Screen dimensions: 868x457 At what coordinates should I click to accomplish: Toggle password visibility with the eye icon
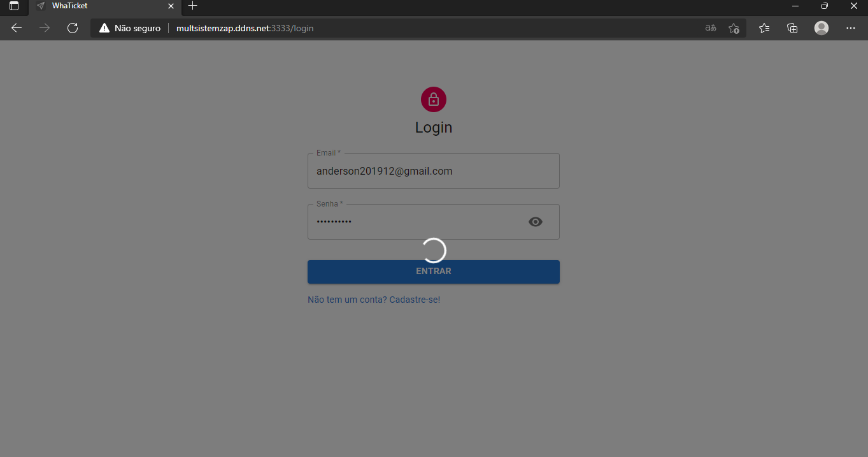(x=536, y=222)
